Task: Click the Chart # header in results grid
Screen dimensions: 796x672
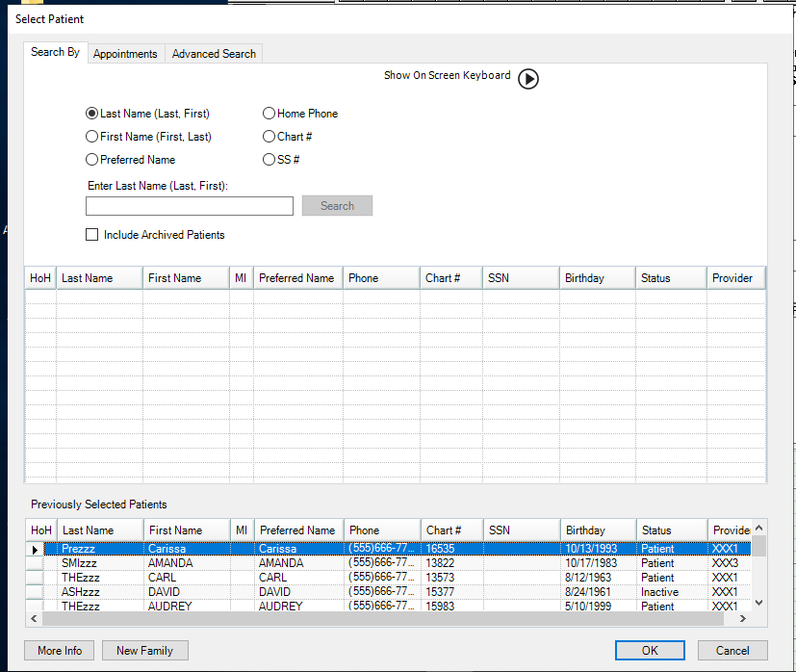Action: (451, 278)
